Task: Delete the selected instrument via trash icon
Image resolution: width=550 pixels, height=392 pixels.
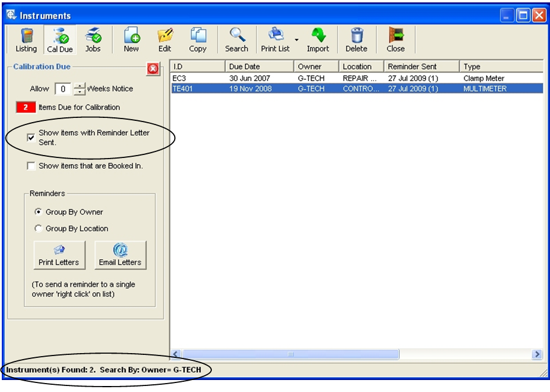Action: coord(356,40)
